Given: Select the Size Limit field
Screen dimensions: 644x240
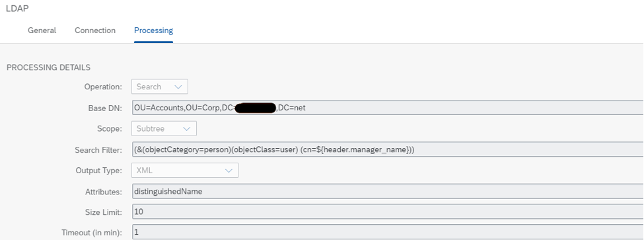Looking at the screenshot, I should coord(388,212).
